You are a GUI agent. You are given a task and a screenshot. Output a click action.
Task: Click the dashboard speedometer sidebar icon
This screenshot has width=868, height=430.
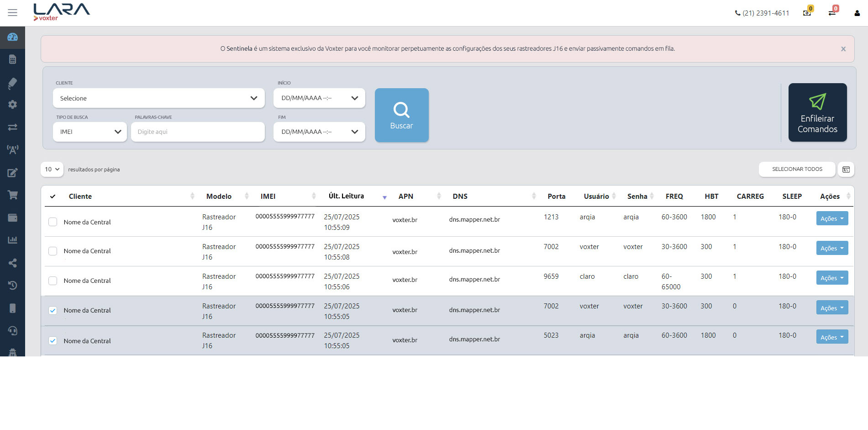12,37
